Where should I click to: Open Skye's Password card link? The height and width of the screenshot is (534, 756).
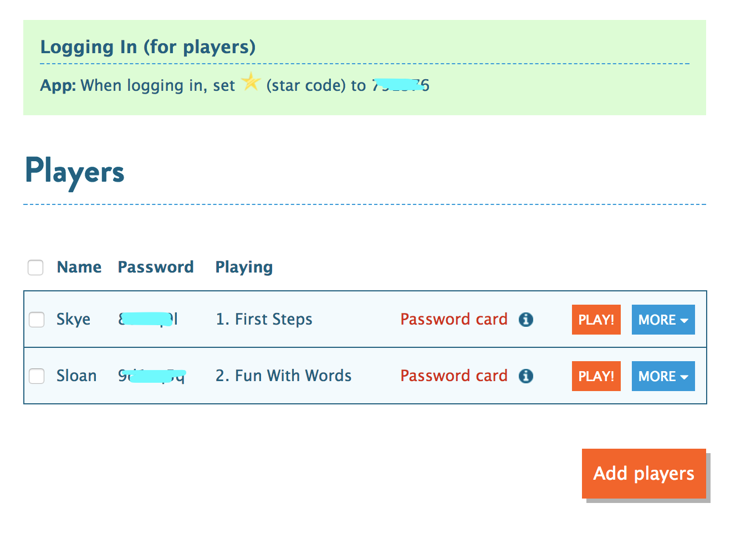coord(454,319)
